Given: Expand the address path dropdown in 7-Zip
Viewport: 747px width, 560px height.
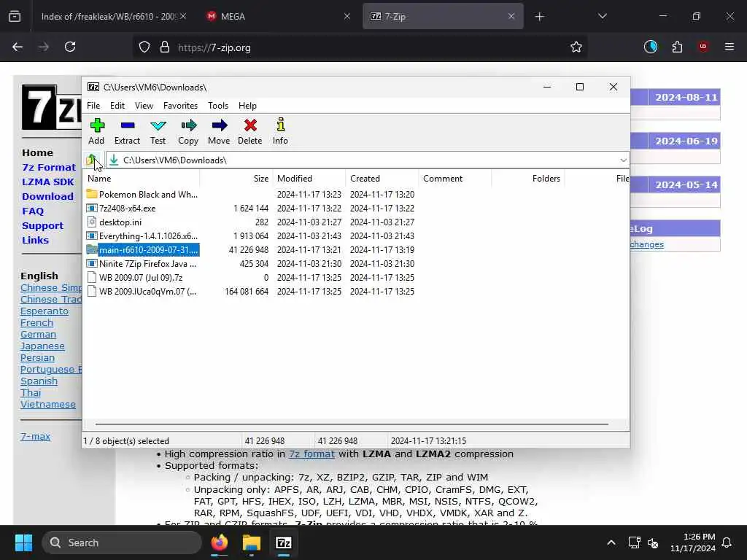Looking at the screenshot, I should tap(623, 160).
